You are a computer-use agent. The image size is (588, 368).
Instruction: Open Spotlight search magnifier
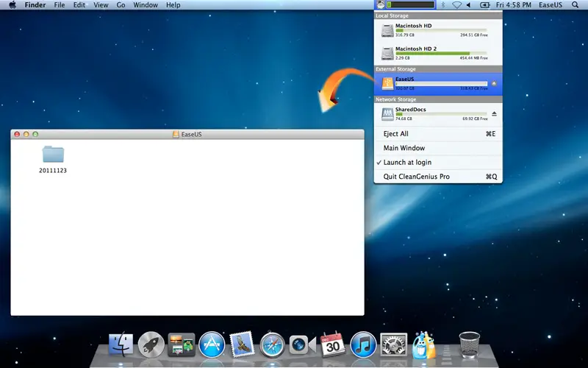575,5
